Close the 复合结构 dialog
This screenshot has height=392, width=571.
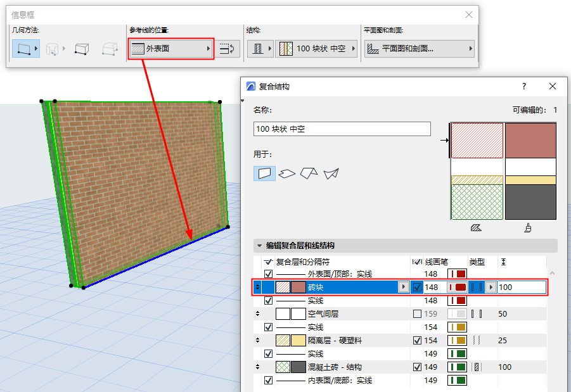[x=553, y=86]
